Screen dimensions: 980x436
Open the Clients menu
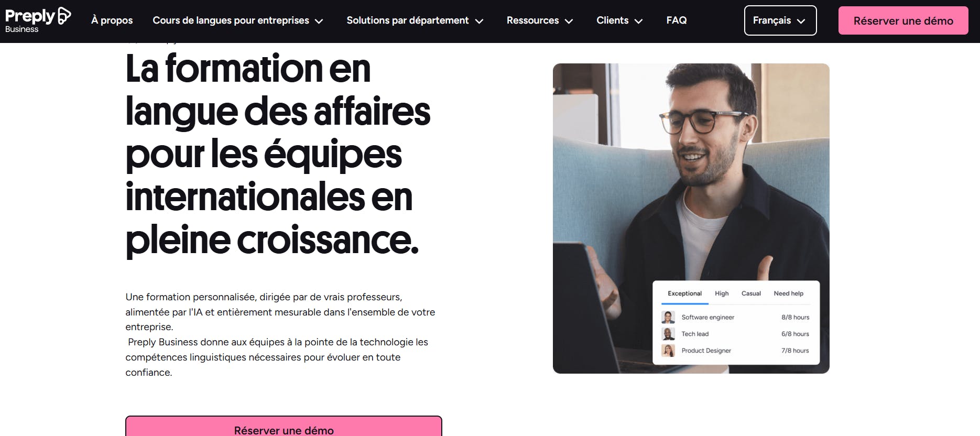point(619,20)
